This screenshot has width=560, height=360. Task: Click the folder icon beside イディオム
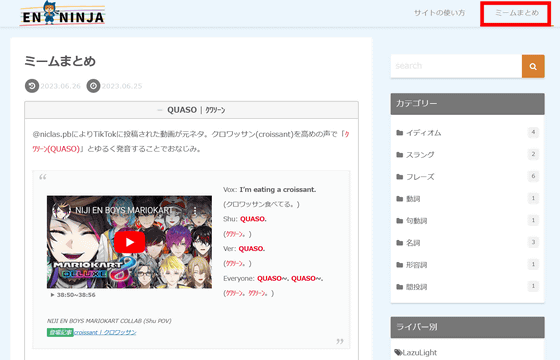[400, 133]
